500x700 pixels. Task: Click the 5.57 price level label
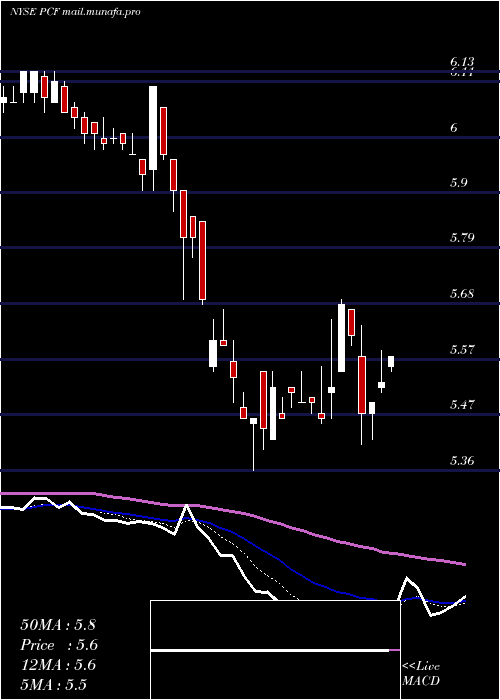(x=462, y=349)
